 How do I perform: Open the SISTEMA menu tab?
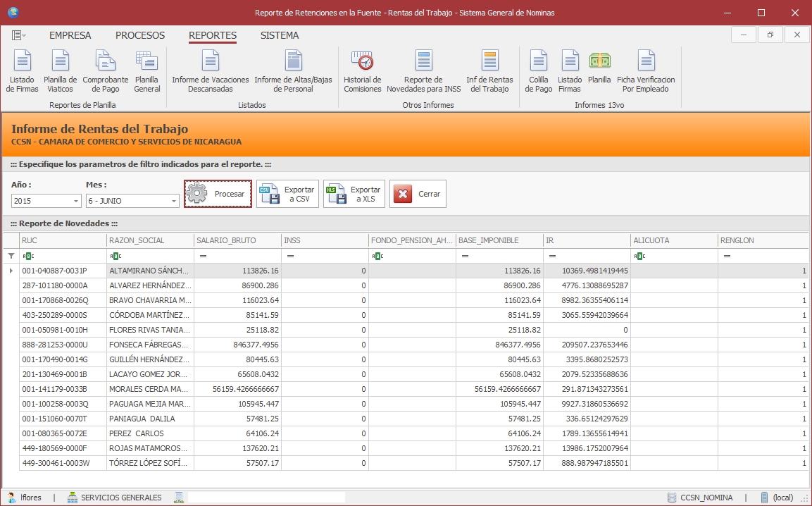280,35
